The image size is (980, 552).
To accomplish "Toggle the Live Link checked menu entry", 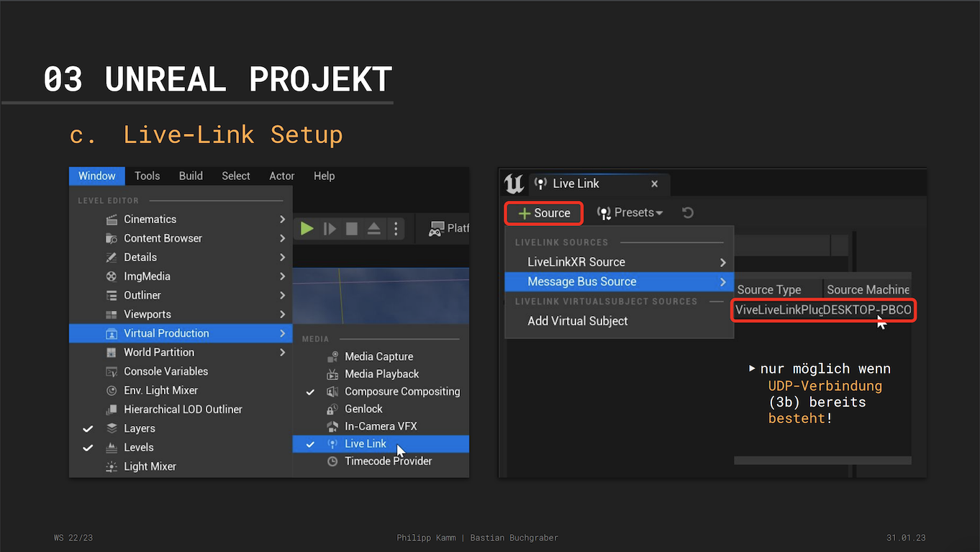I will click(x=366, y=444).
